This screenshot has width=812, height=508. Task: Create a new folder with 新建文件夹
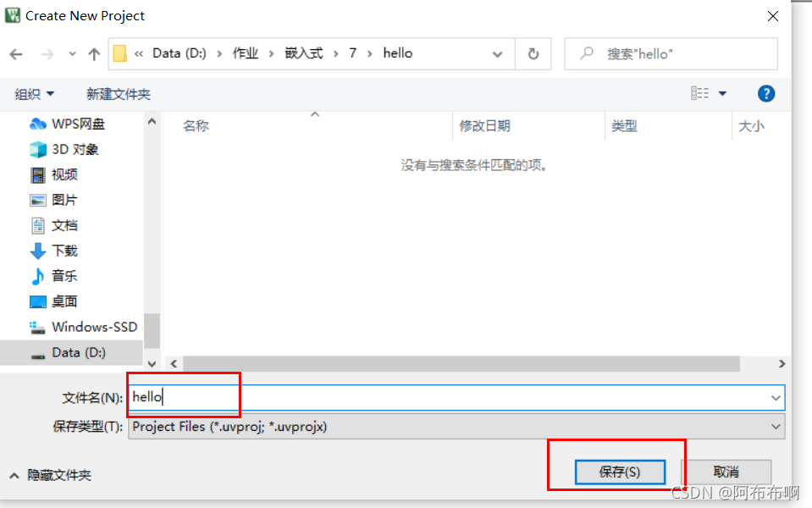pyautogui.click(x=119, y=93)
